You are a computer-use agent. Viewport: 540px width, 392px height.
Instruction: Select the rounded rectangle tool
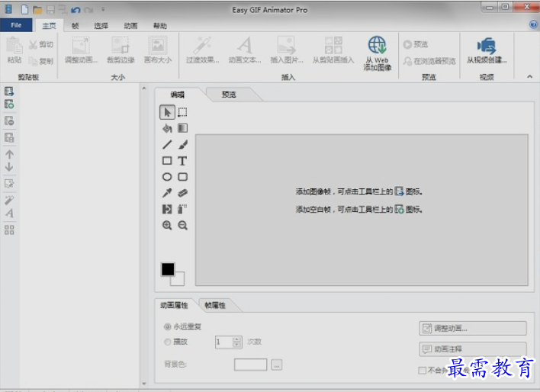point(182,177)
